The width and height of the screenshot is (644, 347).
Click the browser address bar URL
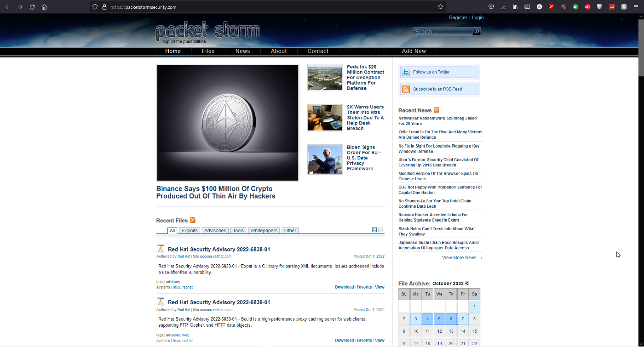click(143, 7)
